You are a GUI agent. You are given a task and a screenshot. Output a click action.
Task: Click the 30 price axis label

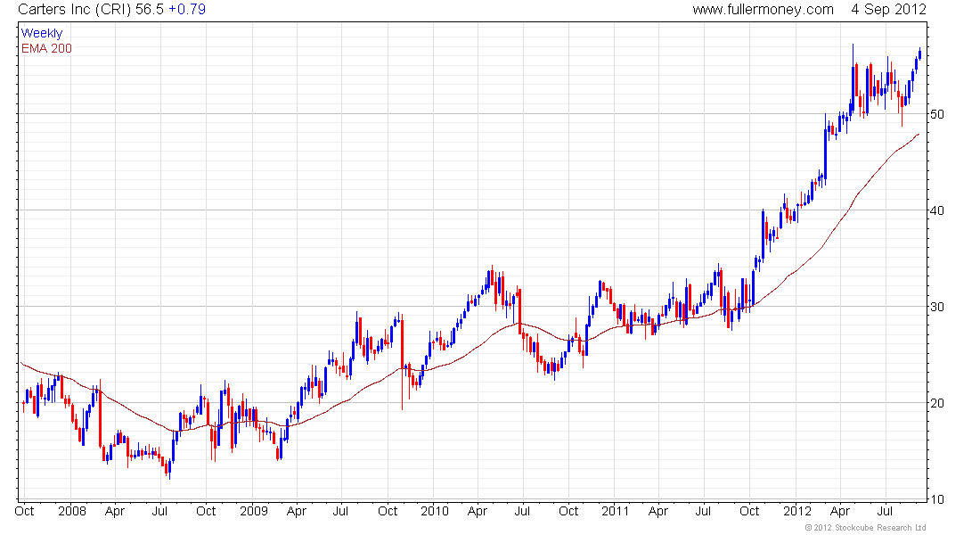coord(937,308)
